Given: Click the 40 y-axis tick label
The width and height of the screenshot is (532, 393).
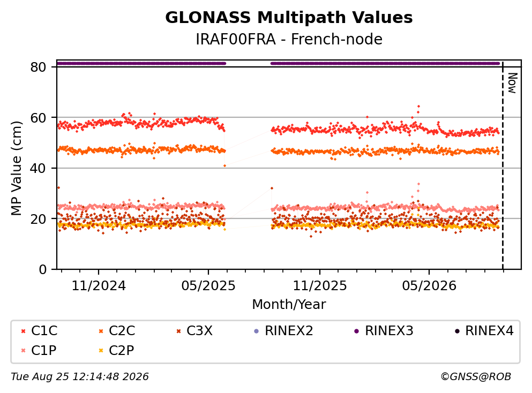Looking at the screenshot, I should pos(38,168).
